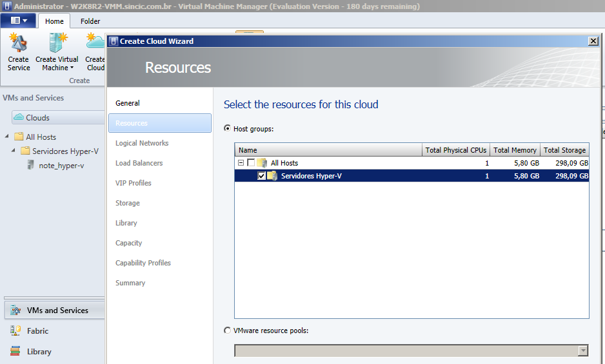Collapse the All Hosts tree node in the left pane
The width and height of the screenshot is (605, 364).
(x=6, y=136)
